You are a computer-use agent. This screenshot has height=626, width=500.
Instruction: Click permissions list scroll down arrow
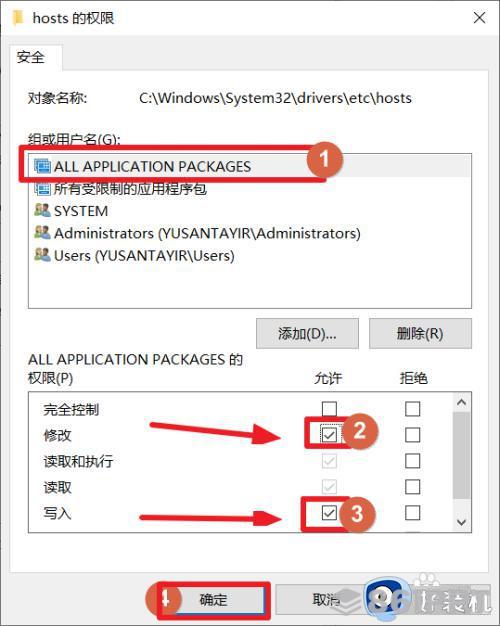pos(462,522)
